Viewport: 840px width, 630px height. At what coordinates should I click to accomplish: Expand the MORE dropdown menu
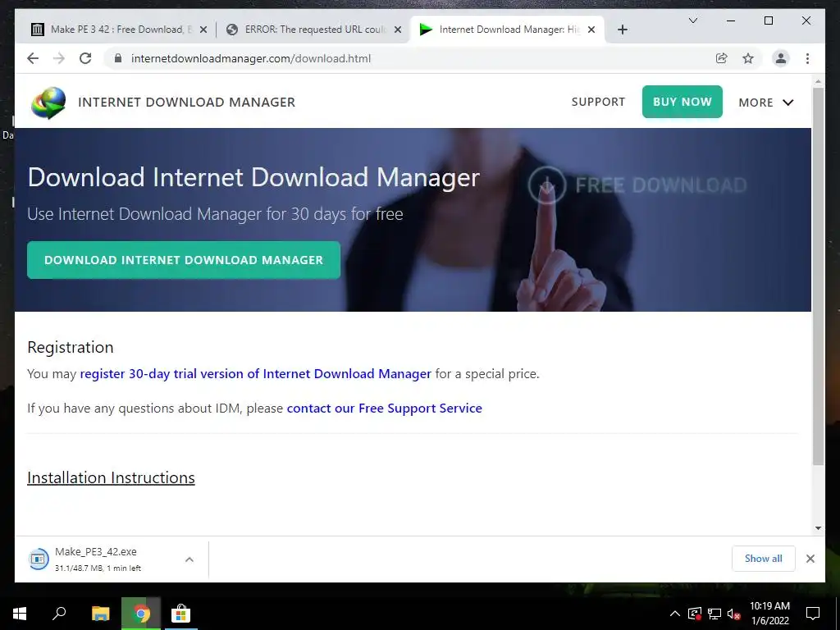765,103
